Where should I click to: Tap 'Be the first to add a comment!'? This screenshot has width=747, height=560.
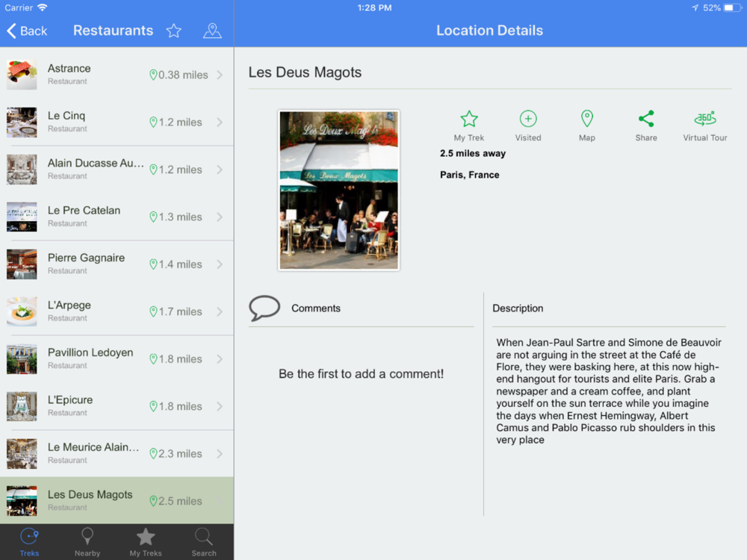coord(361,374)
